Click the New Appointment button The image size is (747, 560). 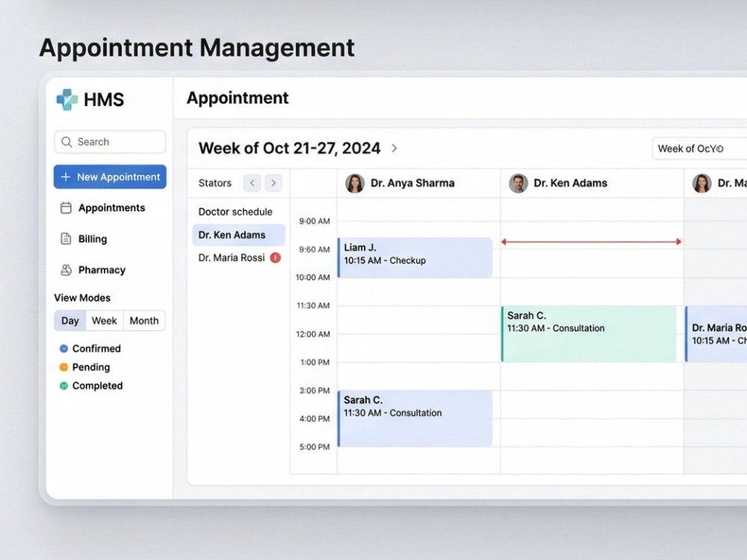pos(110,177)
